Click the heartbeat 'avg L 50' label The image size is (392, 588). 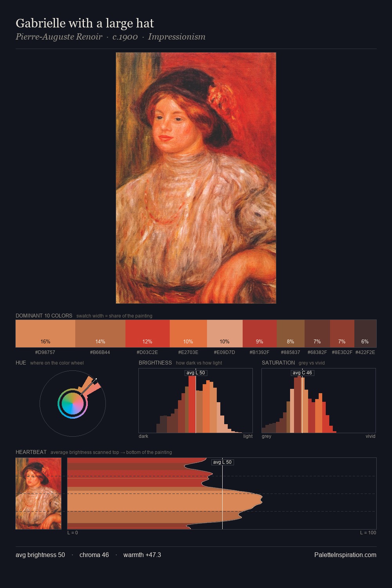pos(222,462)
